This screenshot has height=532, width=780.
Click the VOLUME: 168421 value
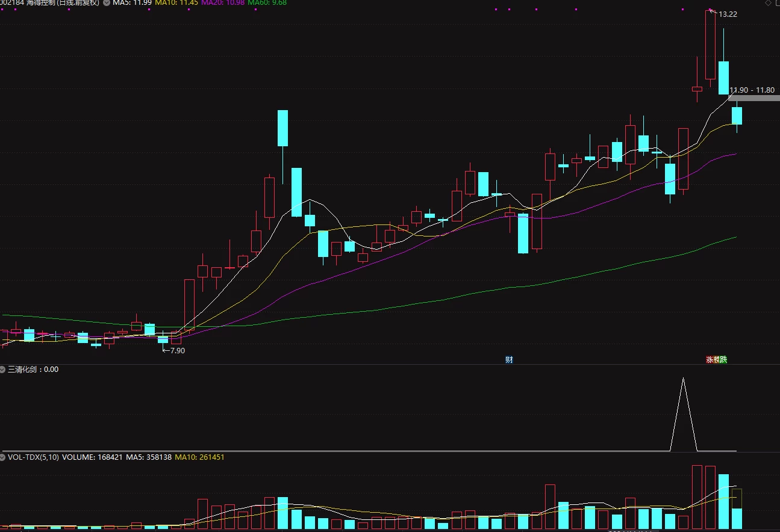[x=92, y=457]
